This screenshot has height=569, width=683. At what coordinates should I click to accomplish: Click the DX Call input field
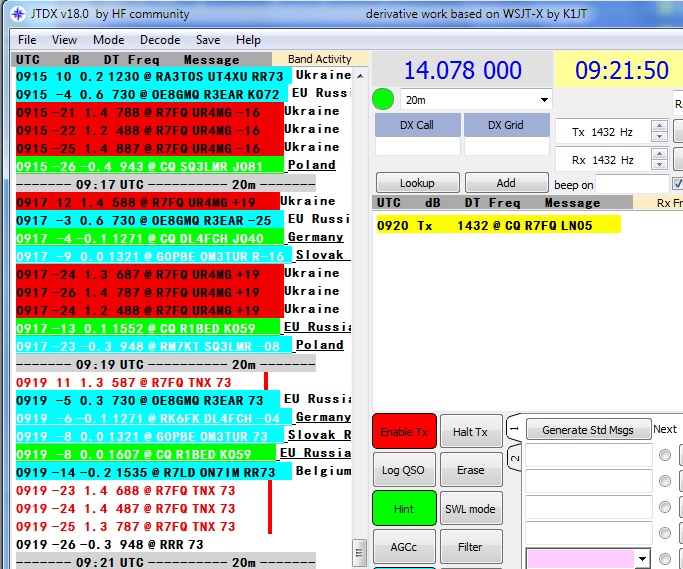pos(417,147)
